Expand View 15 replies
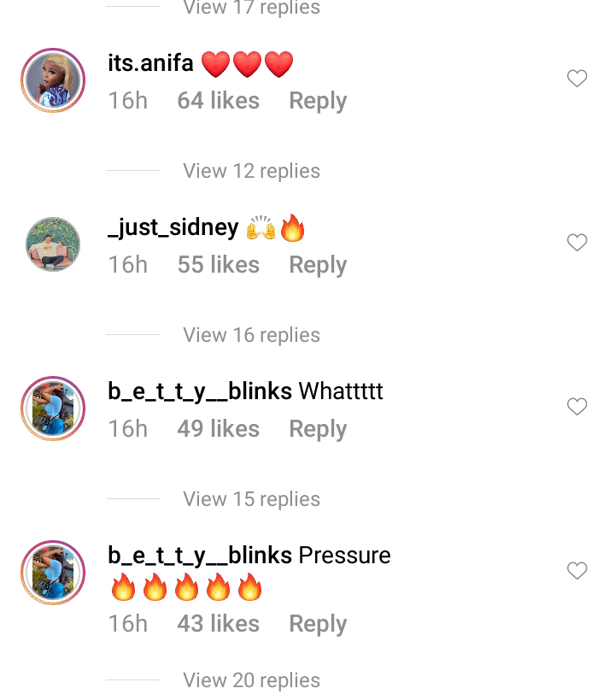Viewport: 615px width, 700px height. pyautogui.click(x=251, y=499)
